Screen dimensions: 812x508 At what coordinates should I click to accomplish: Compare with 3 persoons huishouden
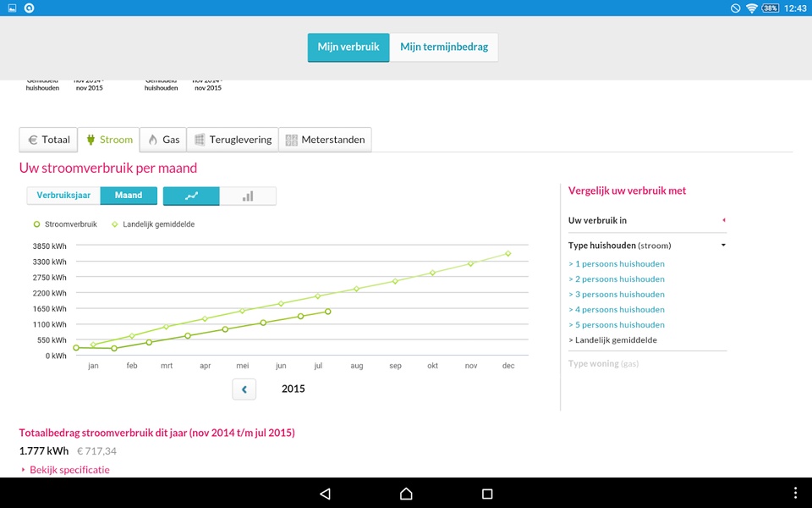(617, 295)
